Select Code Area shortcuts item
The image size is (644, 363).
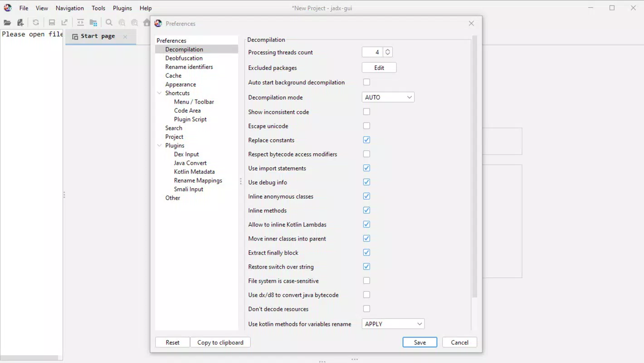[x=187, y=110]
